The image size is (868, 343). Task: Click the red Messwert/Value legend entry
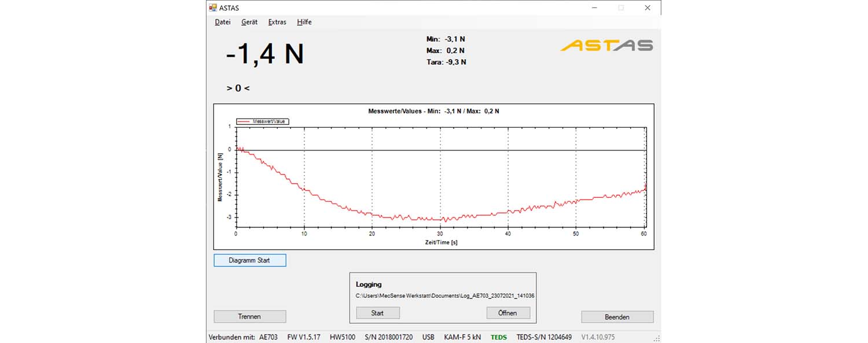(263, 121)
